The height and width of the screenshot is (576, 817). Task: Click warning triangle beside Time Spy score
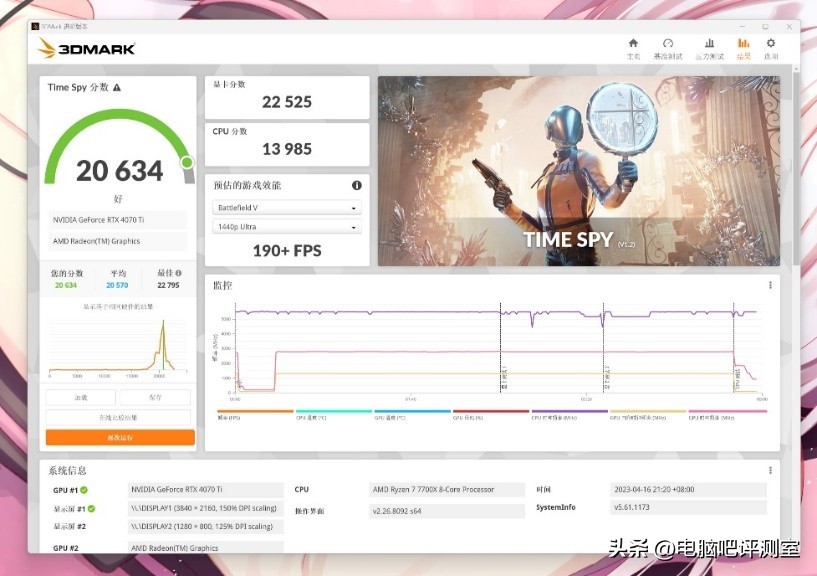coord(117,88)
